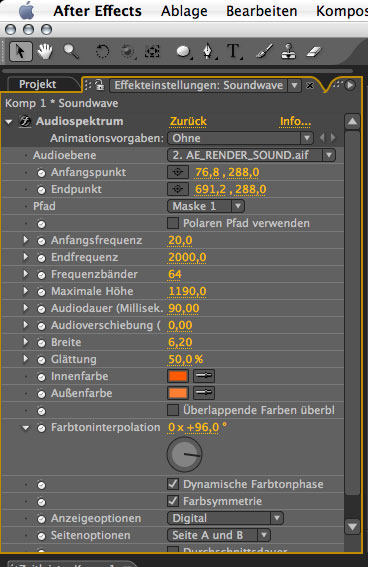Click the Audiodauer value 90,00

[x=184, y=308]
